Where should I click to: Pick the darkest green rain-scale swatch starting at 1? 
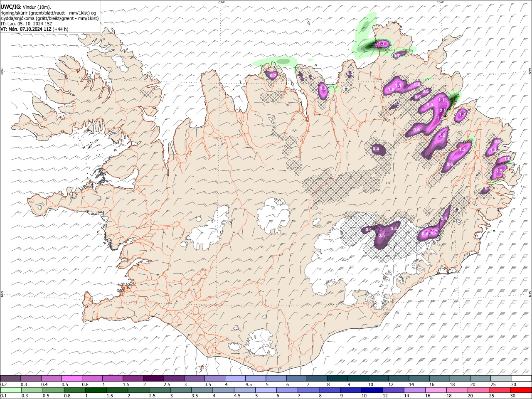[x=96, y=390]
